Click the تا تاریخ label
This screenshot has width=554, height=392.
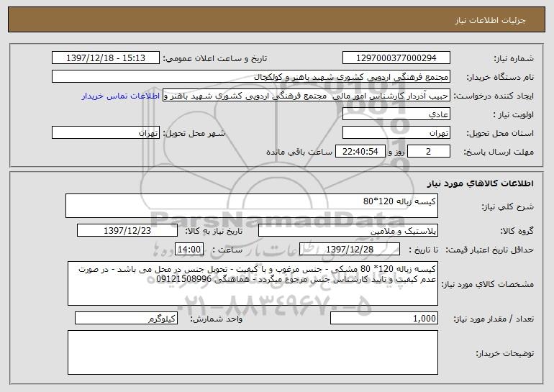424,250
